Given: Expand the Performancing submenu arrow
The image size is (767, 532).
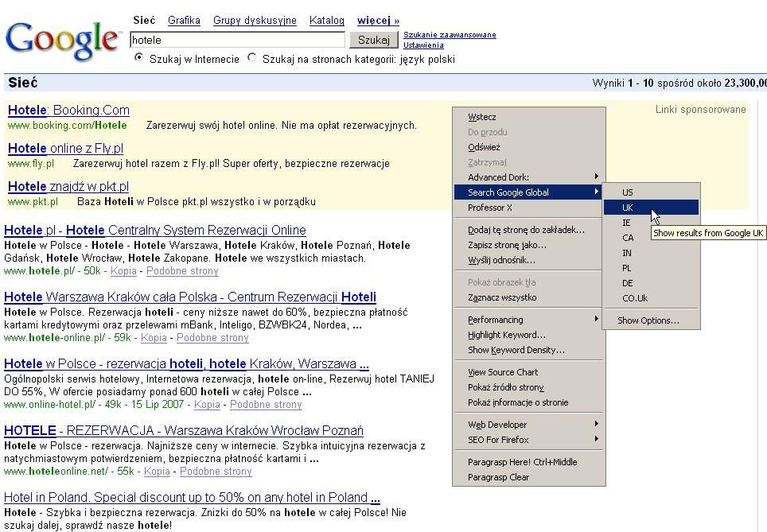Looking at the screenshot, I should click(596, 319).
